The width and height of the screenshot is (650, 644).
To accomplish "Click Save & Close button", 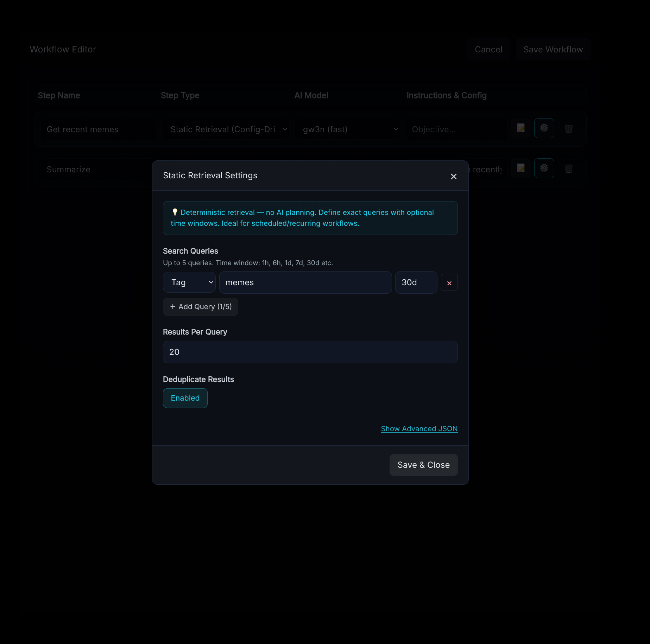I will pyautogui.click(x=423, y=465).
